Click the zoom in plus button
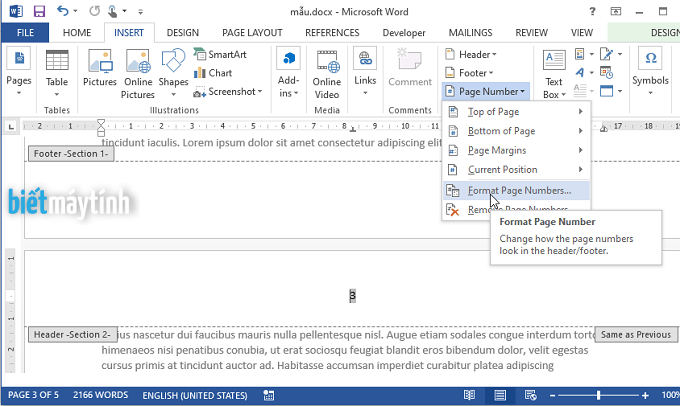Image resolution: width=680 pixels, height=406 pixels. 645,395
